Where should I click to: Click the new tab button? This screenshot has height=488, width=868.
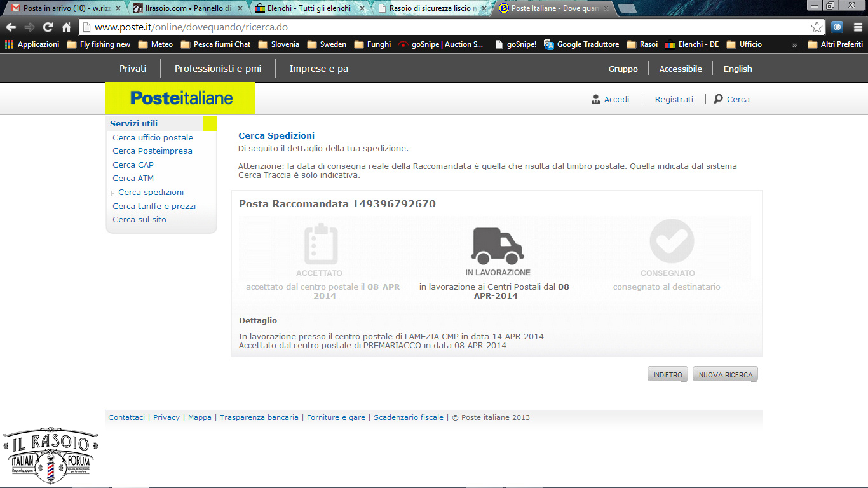pos(627,9)
